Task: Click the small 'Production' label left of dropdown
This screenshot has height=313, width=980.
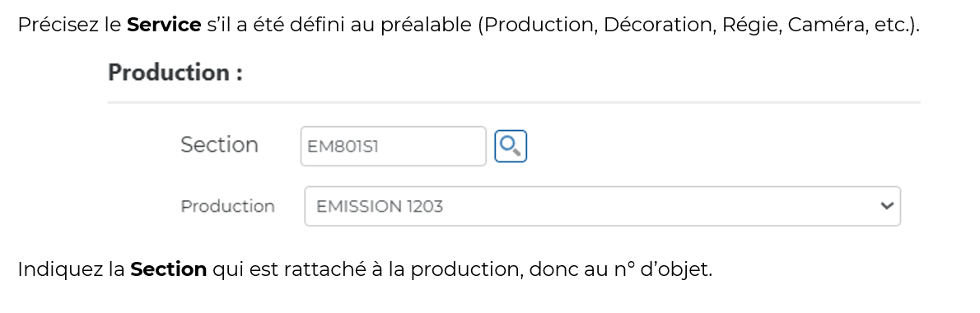Action: tap(227, 206)
